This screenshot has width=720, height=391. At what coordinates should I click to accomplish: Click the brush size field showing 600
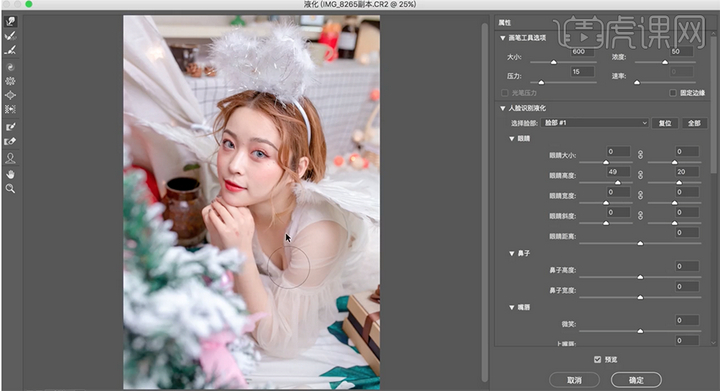tap(583, 51)
